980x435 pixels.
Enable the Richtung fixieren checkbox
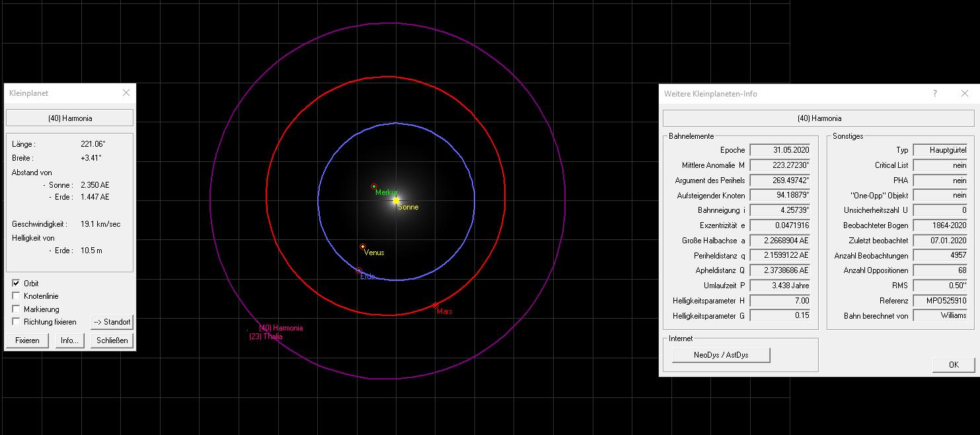coord(16,322)
